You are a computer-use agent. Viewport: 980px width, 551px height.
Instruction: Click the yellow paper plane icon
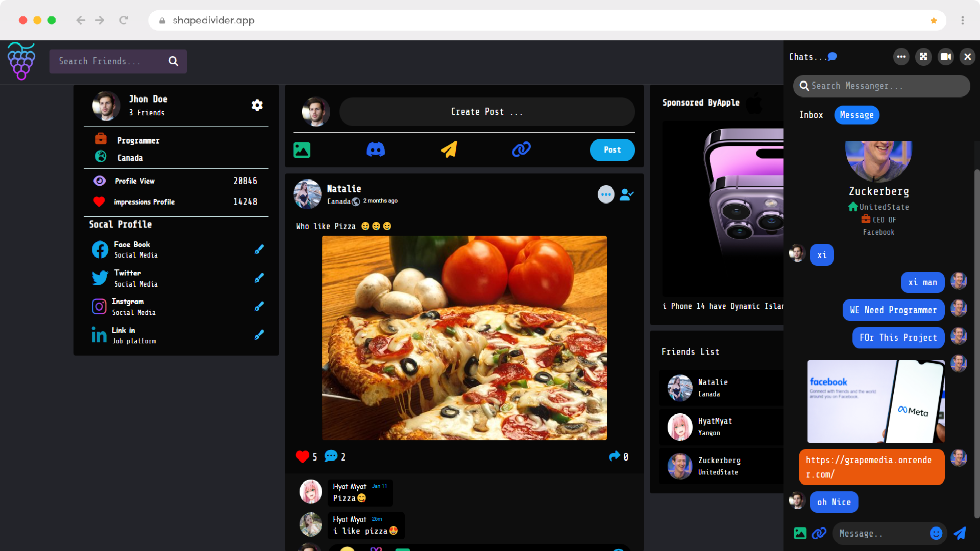tap(449, 149)
